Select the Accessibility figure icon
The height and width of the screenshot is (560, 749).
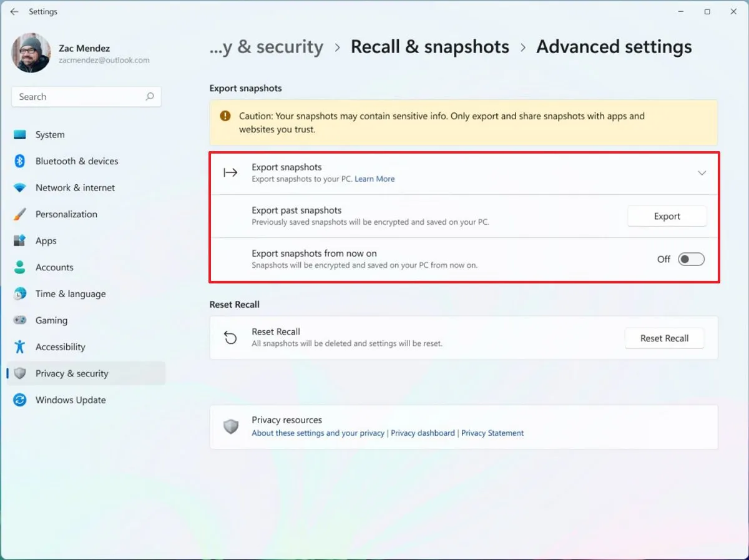pyautogui.click(x=19, y=347)
